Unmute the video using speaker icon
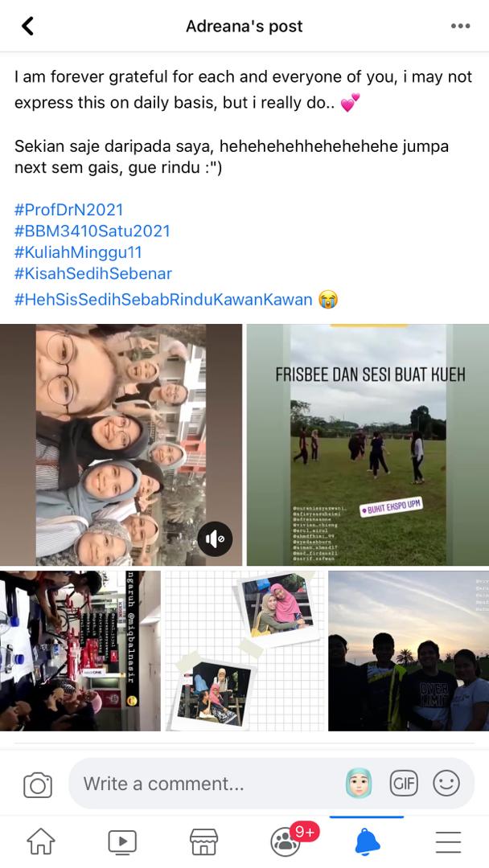The height and width of the screenshot is (868, 489). 215,538
